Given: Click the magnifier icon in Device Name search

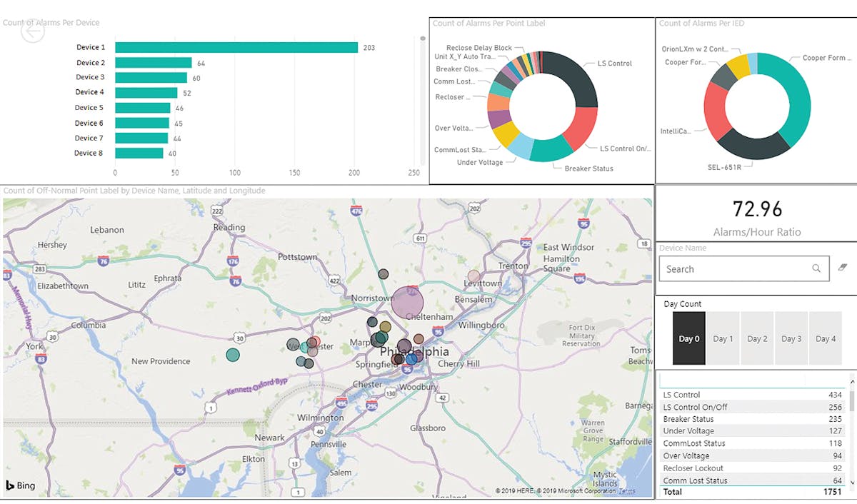Looking at the screenshot, I should tap(816, 268).
